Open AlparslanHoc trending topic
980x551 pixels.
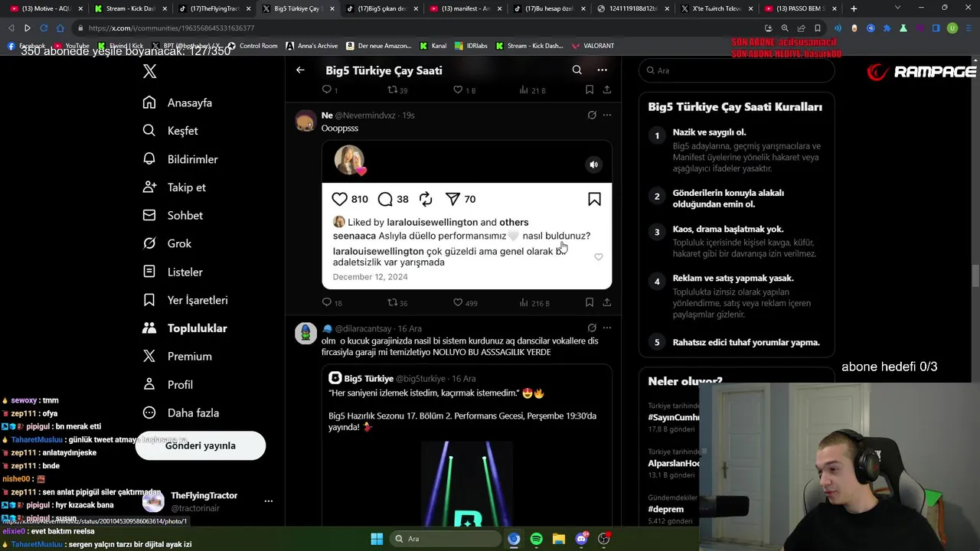674,463
